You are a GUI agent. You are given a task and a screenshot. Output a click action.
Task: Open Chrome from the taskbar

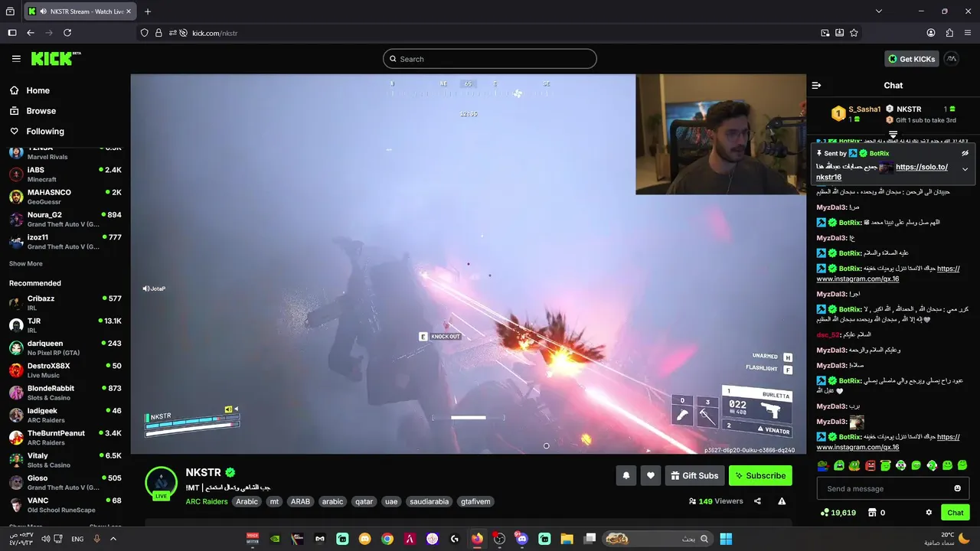[x=387, y=539]
